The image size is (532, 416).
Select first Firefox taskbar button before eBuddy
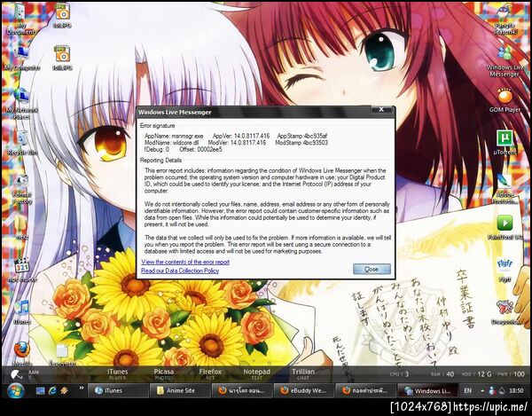coord(241,390)
